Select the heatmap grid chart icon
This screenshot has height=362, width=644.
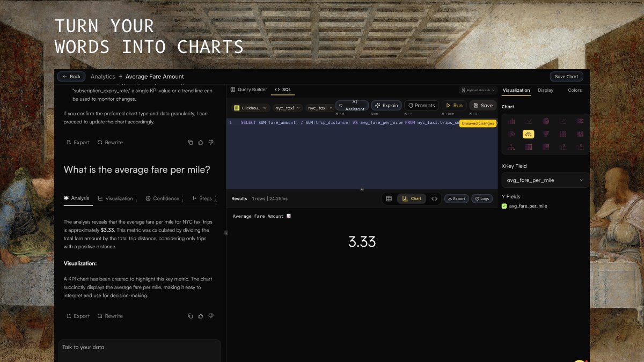coord(563,134)
